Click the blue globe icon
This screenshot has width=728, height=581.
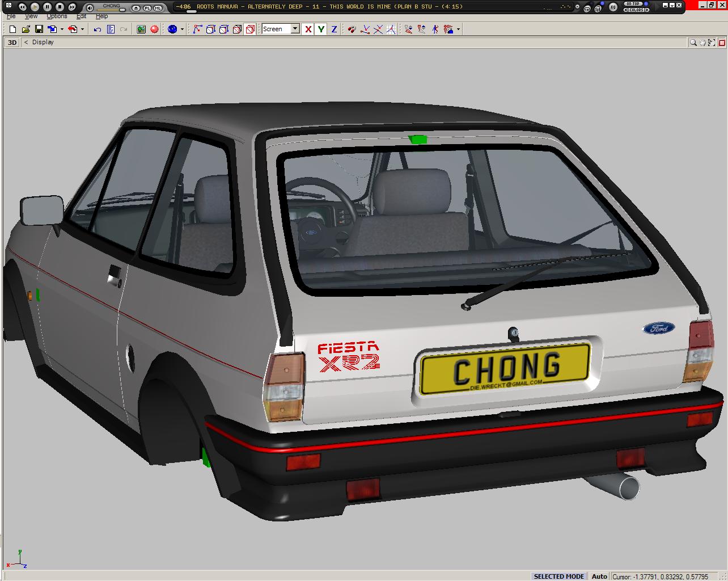[x=172, y=29]
